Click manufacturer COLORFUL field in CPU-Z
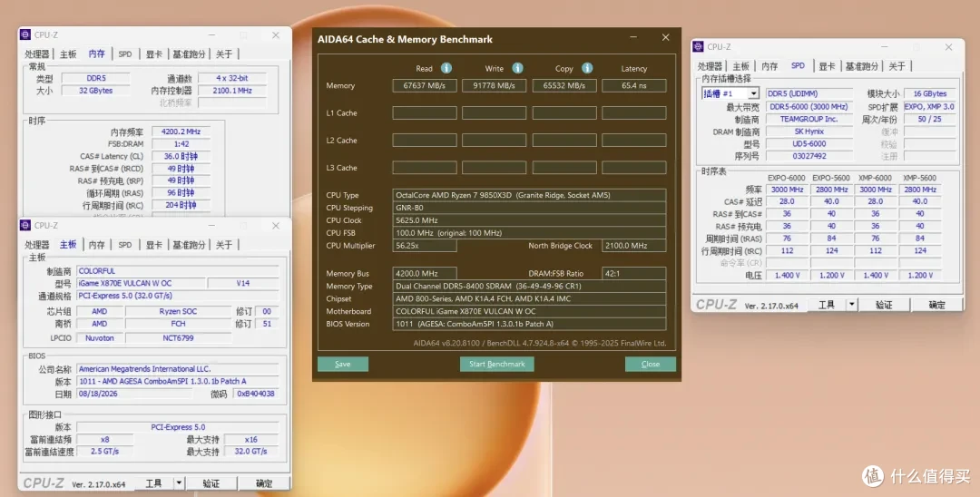The height and width of the screenshot is (497, 980). [178, 271]
